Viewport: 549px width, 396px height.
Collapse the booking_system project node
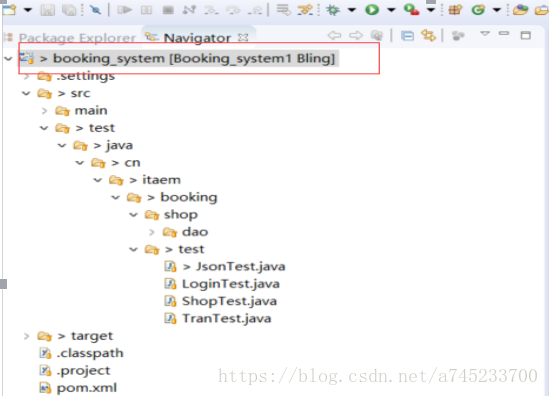point(8,58)
